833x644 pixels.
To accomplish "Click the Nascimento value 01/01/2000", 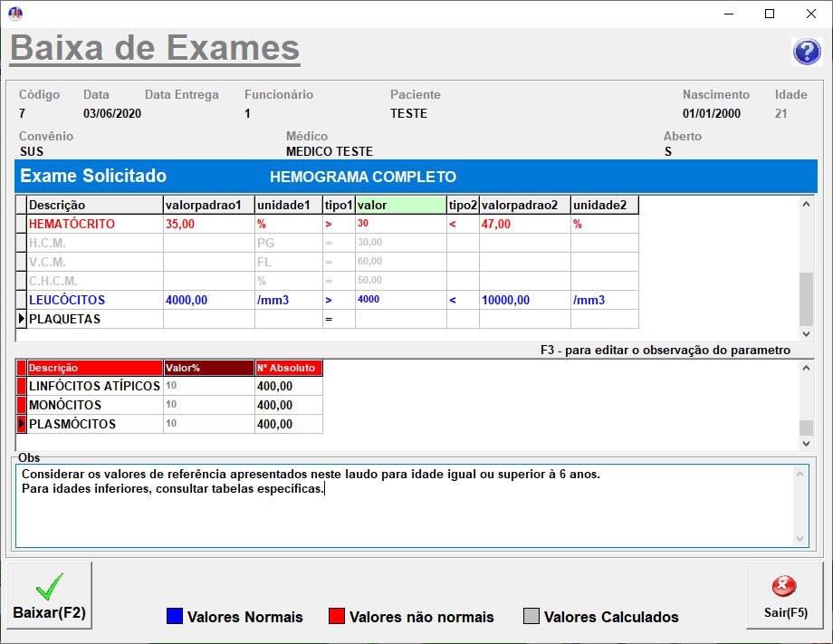I will click(712, 113).
